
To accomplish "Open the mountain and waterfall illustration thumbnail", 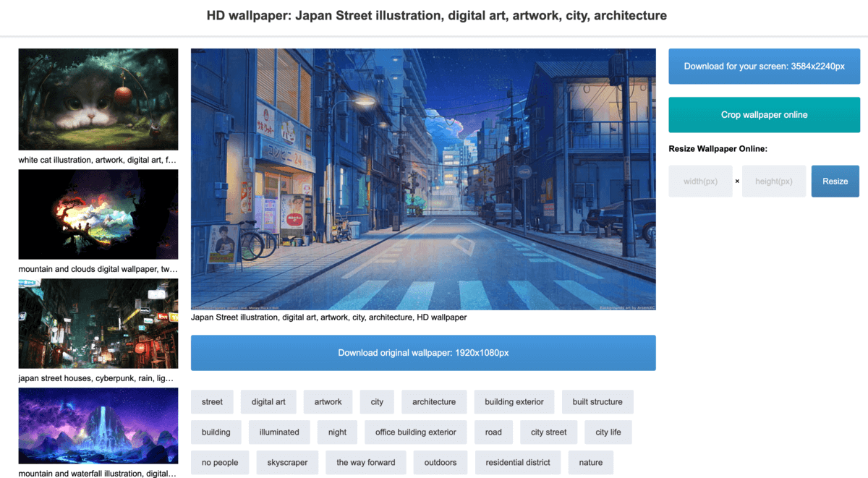I will pos(98,425).
